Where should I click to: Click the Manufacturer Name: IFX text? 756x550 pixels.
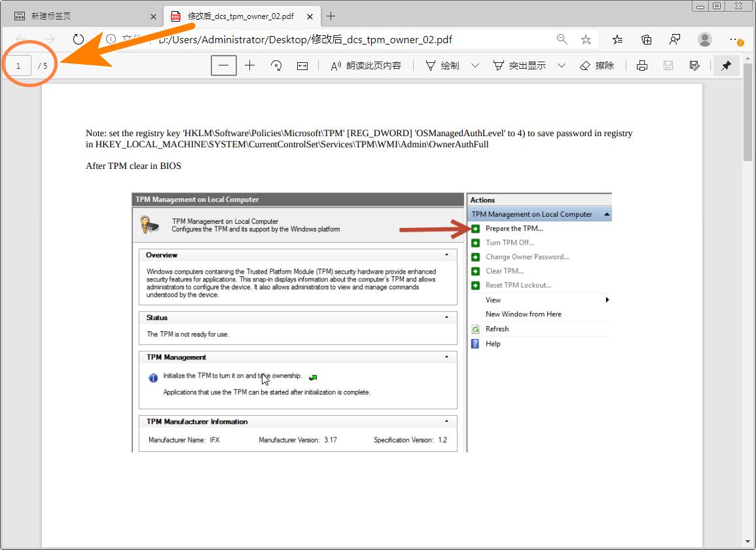click(x=184, y=440)
